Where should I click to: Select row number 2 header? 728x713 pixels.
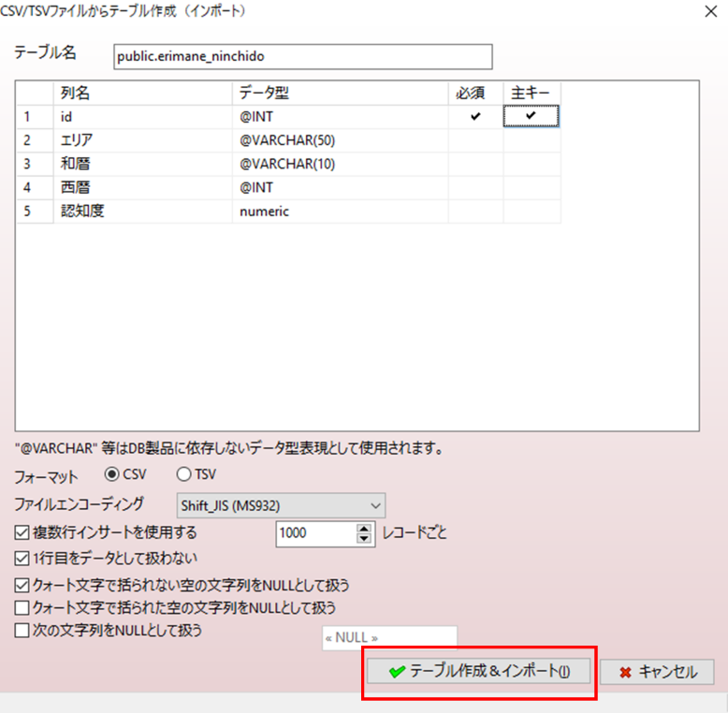pos(35,140)
